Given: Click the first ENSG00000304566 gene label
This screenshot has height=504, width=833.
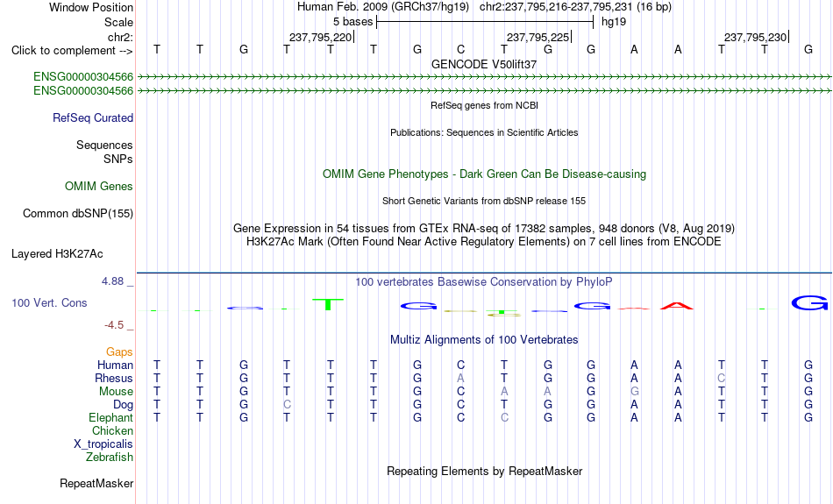Looking at the screenshot, I should 83,77.
